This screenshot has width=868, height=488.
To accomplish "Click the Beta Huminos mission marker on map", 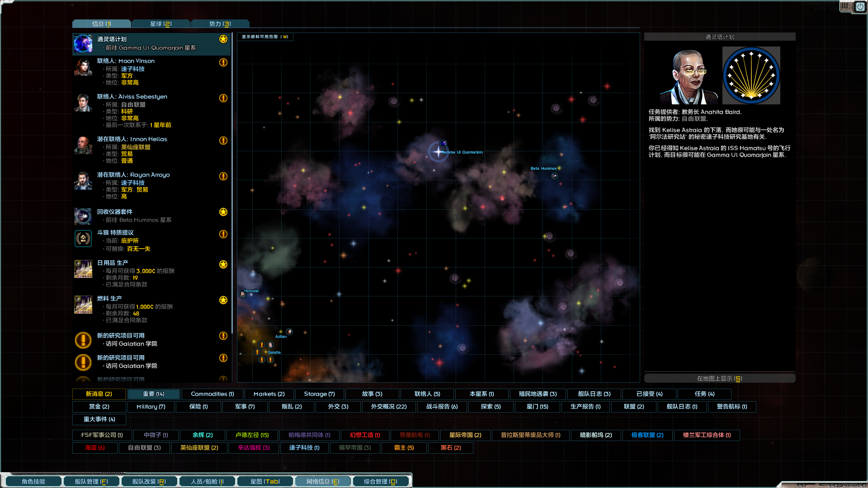I will pyautogui.click(x=555, y=176).
